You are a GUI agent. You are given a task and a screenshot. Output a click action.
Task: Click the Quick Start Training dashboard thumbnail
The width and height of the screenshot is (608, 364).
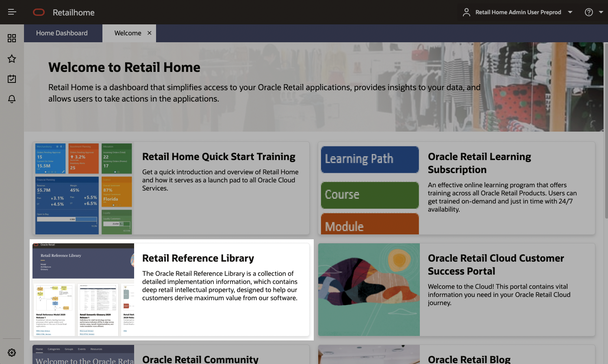(83, 188)
